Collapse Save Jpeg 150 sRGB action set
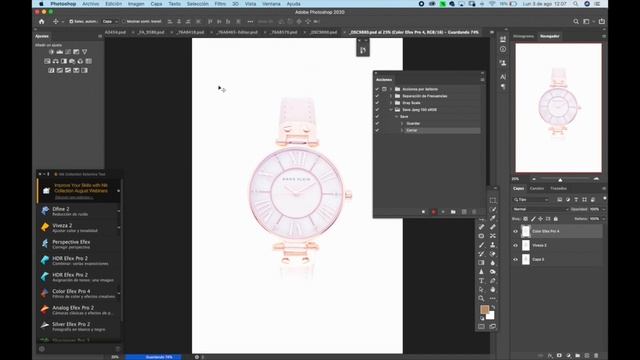The width and height of the screenshot is (640, 360). [x=391, y=110]
